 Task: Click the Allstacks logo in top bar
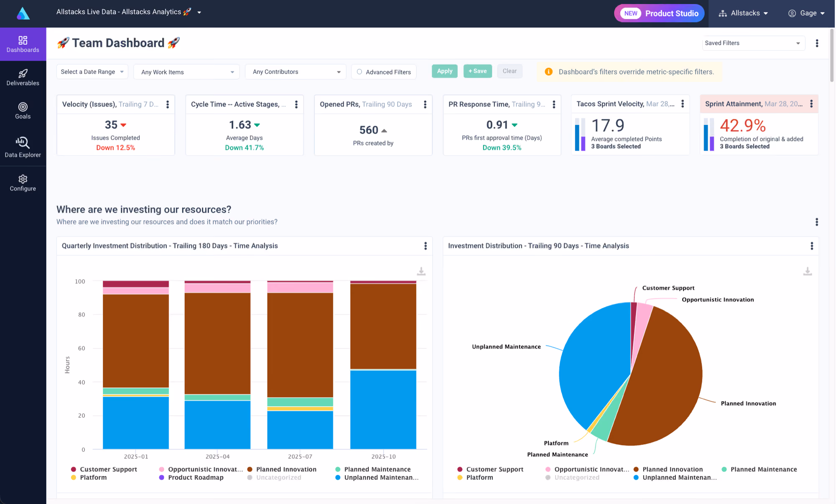(23, 13)
